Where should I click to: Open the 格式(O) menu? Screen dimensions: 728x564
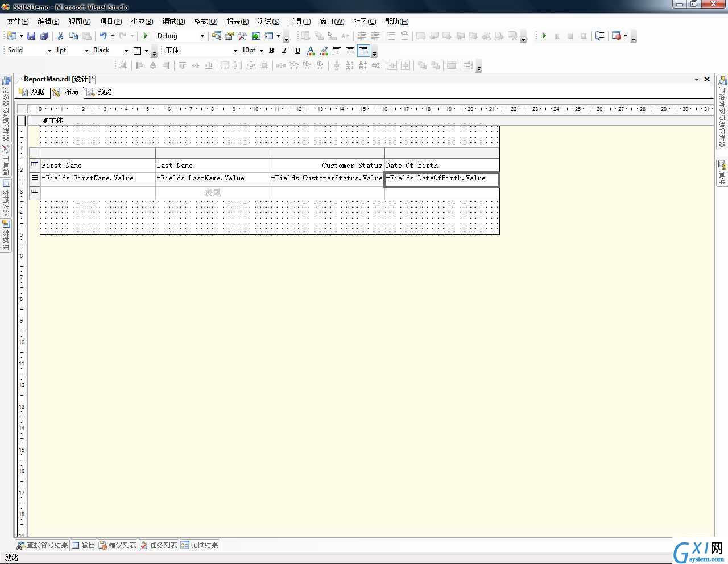tap(206, 22)
